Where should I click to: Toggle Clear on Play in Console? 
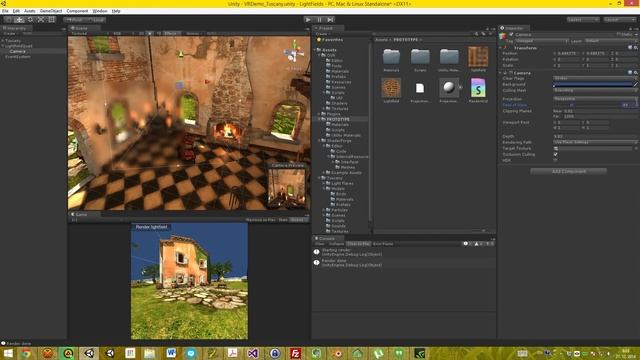coord(358,244)
